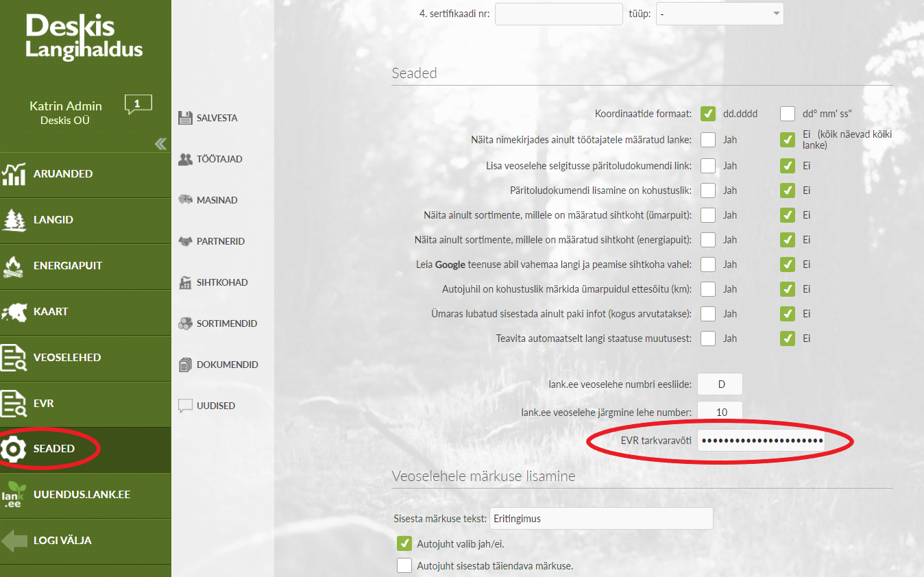Click Logi välja to log out
Screen dimensions: 924x577
click(85, 541)
